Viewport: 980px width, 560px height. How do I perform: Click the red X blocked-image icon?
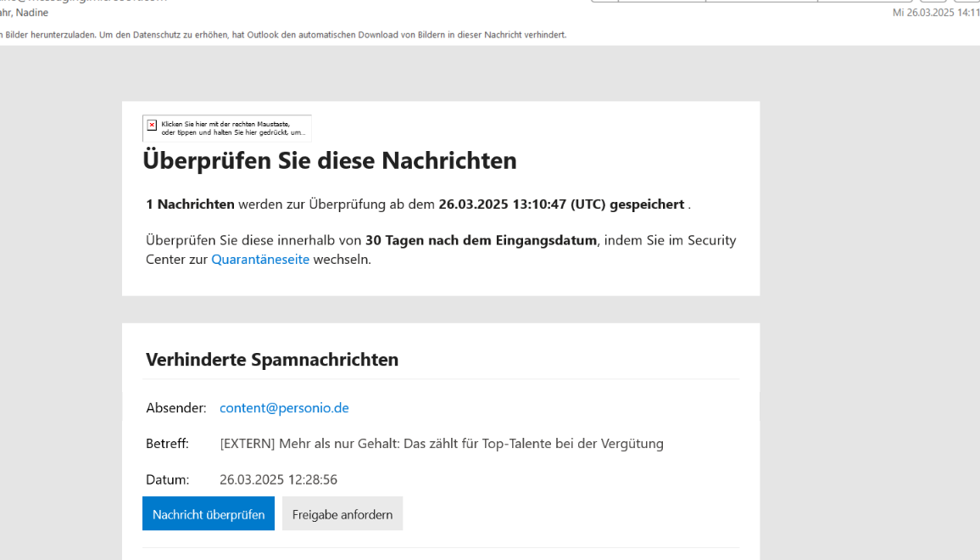click(x=152, y=126)
